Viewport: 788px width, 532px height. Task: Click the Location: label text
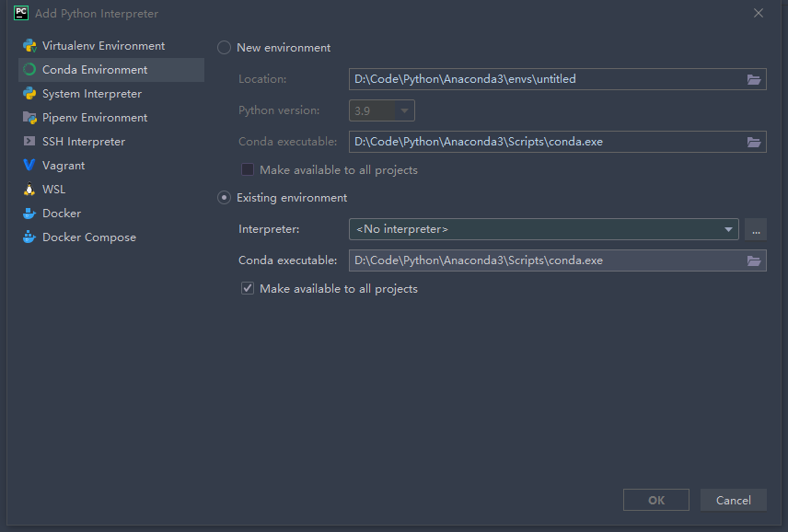point(262,79)
